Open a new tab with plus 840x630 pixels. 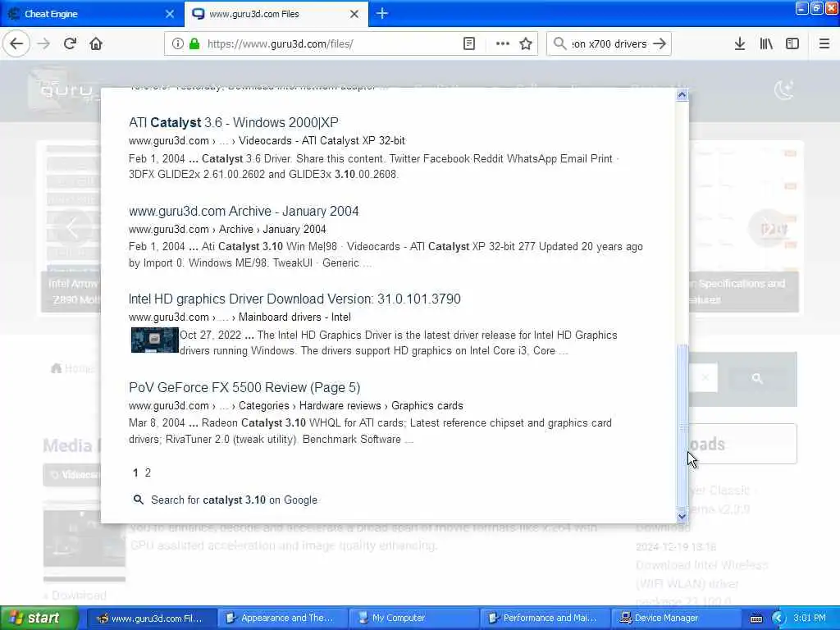(382, 13)
